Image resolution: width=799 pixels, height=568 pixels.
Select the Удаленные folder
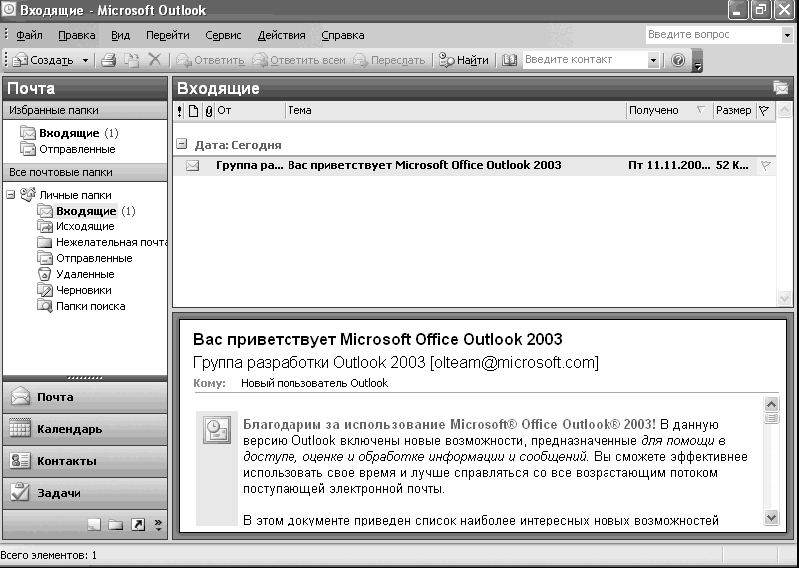[76, 274]
